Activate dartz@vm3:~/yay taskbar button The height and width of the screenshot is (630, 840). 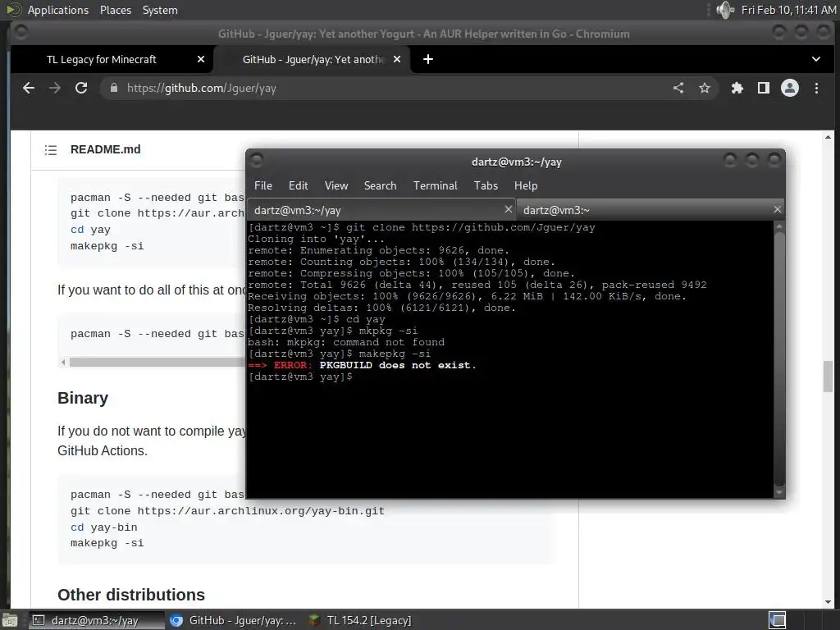click(95, 620)
